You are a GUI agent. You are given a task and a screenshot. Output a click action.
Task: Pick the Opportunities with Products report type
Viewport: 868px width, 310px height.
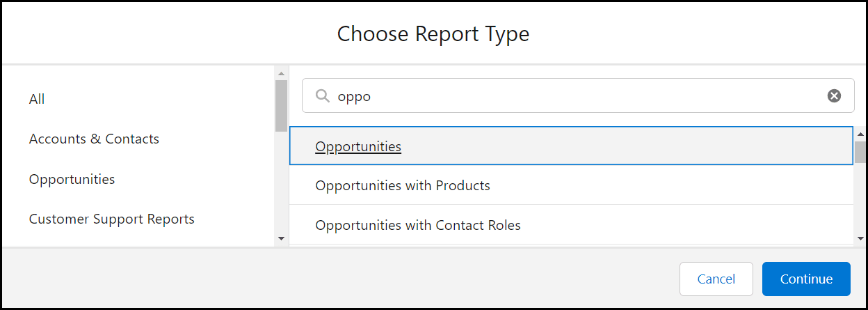pos(403,185)
